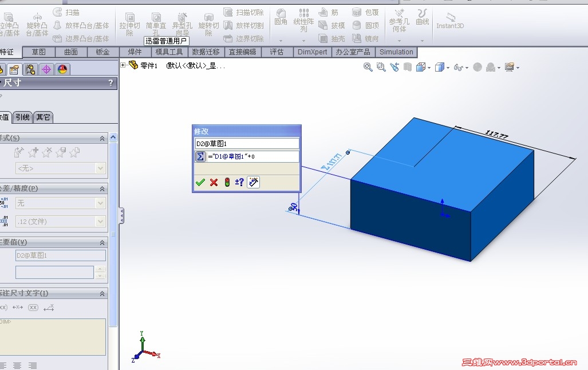Viewport: 588px width, 370px height.
Task: Collapse the 样式(S) section
Action: (102, 139)
